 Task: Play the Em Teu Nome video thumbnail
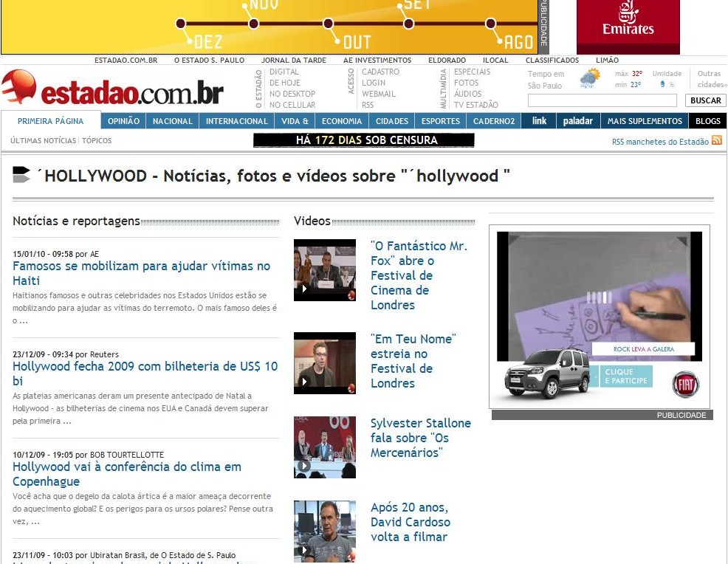325,363
